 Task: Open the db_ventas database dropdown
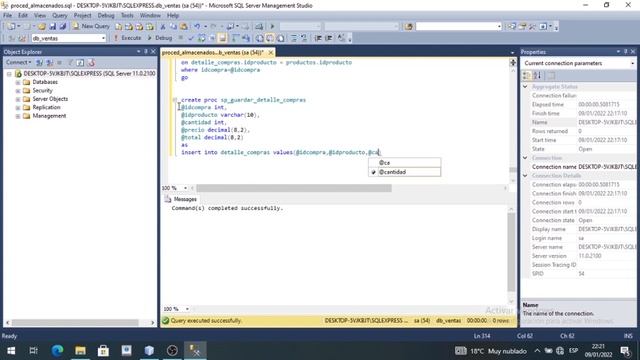point(103,38)
